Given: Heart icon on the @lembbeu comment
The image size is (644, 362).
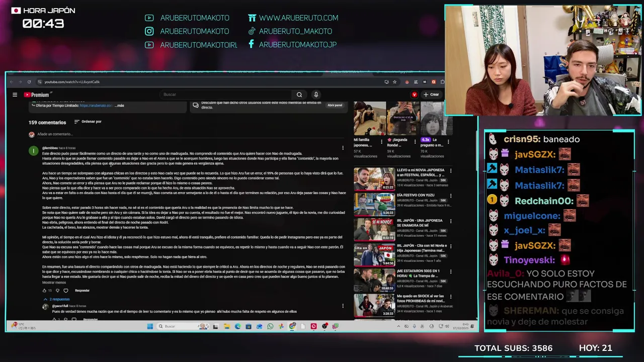Looking at the screenshot, I should click(x=65, y=291).
